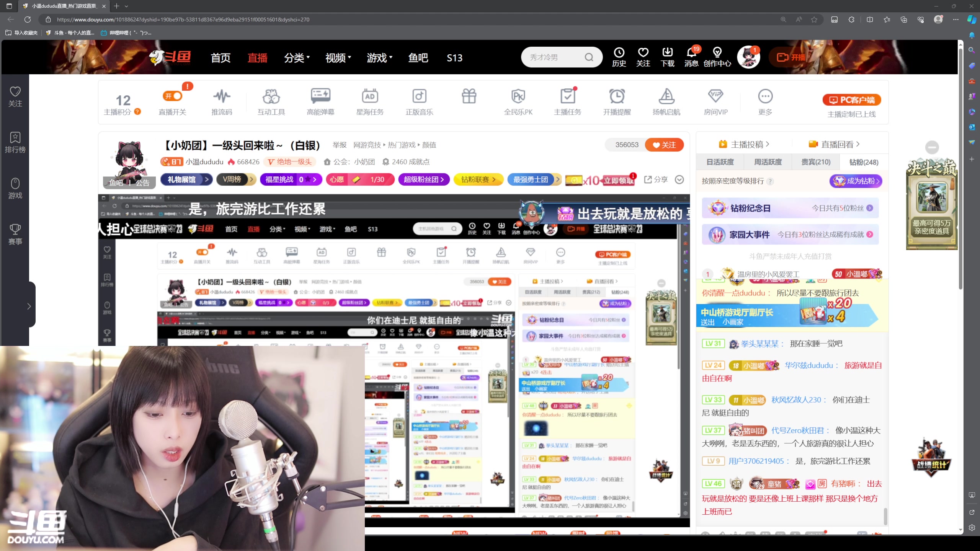
Task: Open 超级粉丝团 button
Action: point(423,179)
